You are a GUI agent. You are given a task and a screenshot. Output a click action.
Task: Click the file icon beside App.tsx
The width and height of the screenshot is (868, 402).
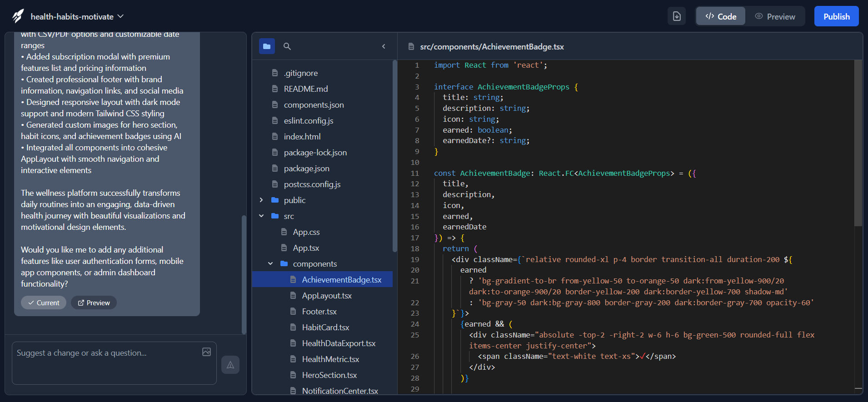tap(284, 248)
